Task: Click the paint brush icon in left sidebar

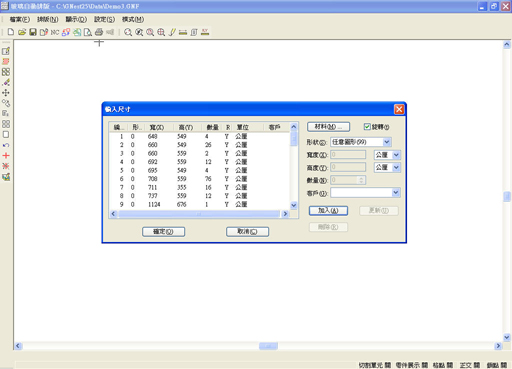Action: coord(6,82)
